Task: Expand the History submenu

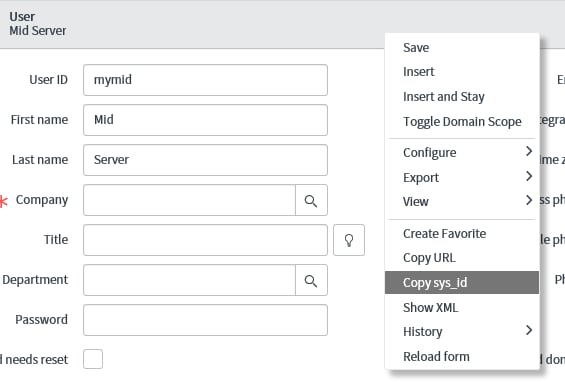Action: point(462,331)
